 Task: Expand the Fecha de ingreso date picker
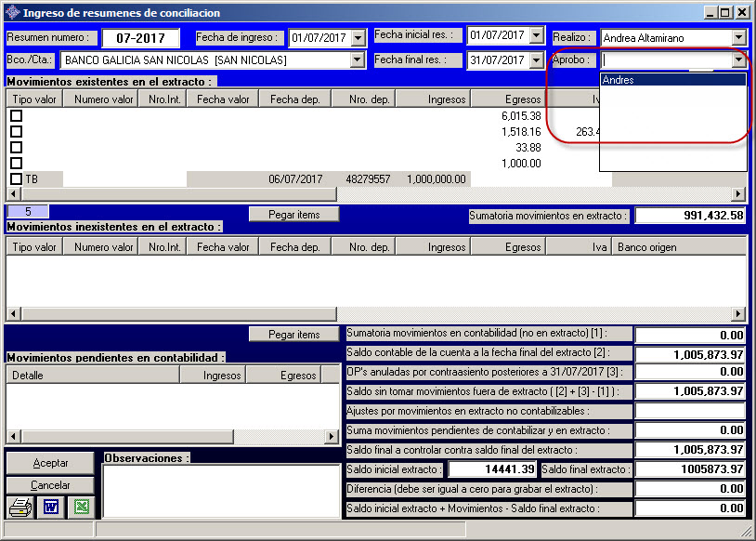[x=357, y=37]
